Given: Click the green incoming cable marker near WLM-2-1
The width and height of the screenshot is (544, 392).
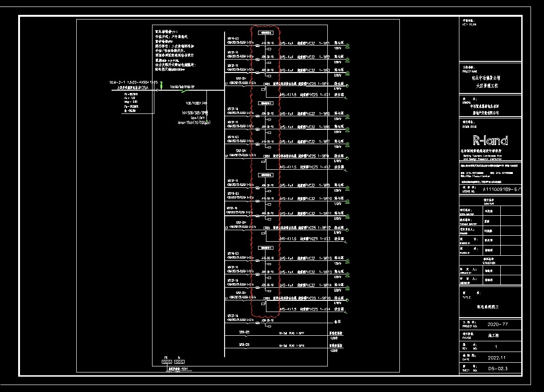Looking at the screenshot, I should pyautogui.click(x=161, y=84).
